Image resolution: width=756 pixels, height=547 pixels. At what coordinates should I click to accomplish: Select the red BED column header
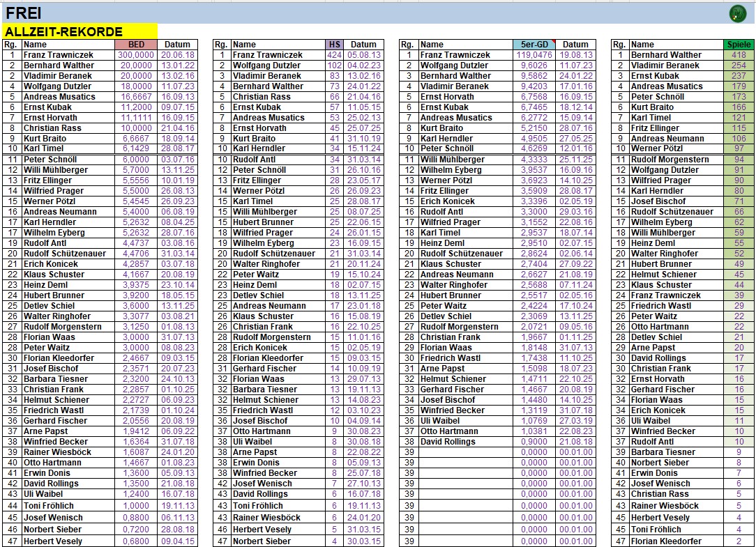137,45
